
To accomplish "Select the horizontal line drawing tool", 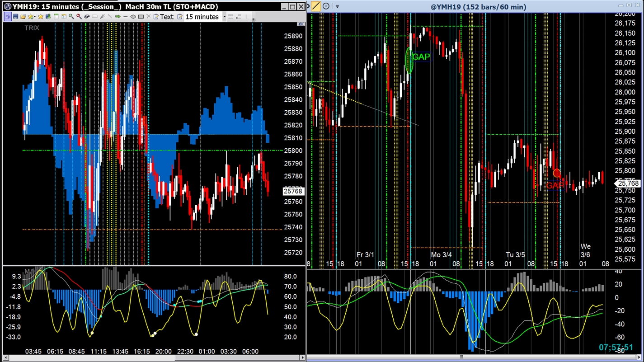I will (x=125, y=17).
